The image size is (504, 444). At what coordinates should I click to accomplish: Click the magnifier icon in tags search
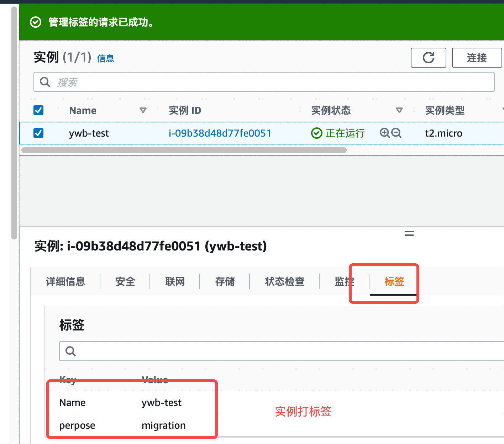pyautogui.click(x=71, y=351)
